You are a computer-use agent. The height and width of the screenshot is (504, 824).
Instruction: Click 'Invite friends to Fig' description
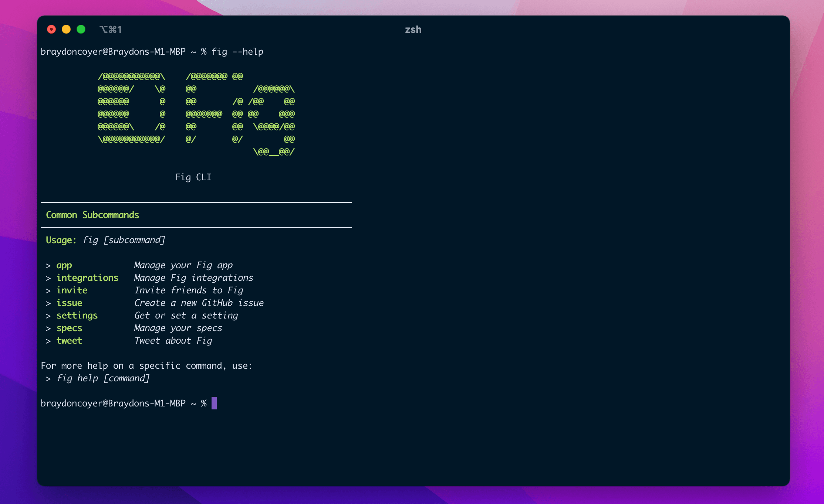click(189, 290)
